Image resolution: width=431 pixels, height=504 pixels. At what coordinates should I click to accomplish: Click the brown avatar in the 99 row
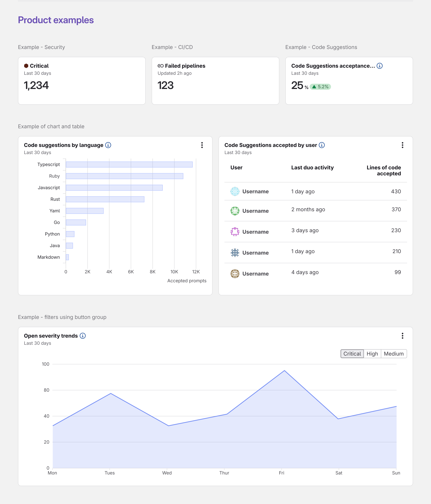pos(235,274)
